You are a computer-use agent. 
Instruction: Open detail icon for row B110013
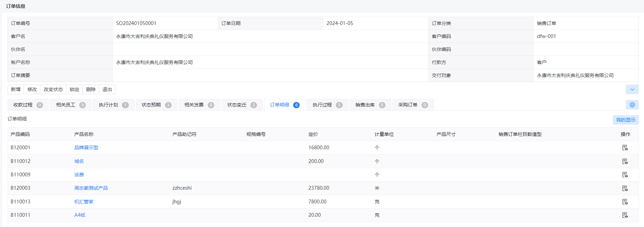[625, 202]
